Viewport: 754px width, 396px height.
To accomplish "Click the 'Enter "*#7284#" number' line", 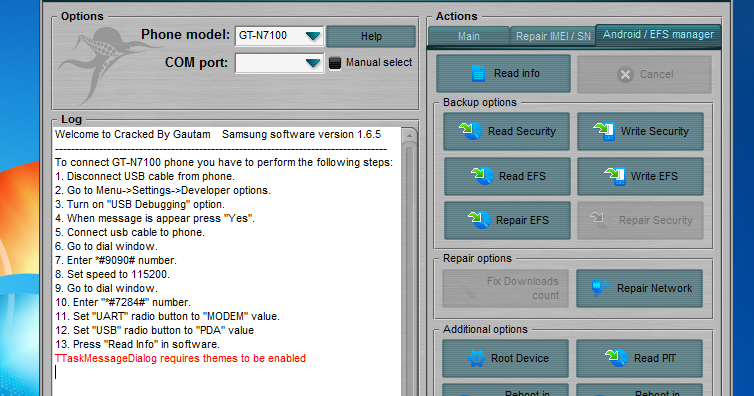I will (123, 302).
